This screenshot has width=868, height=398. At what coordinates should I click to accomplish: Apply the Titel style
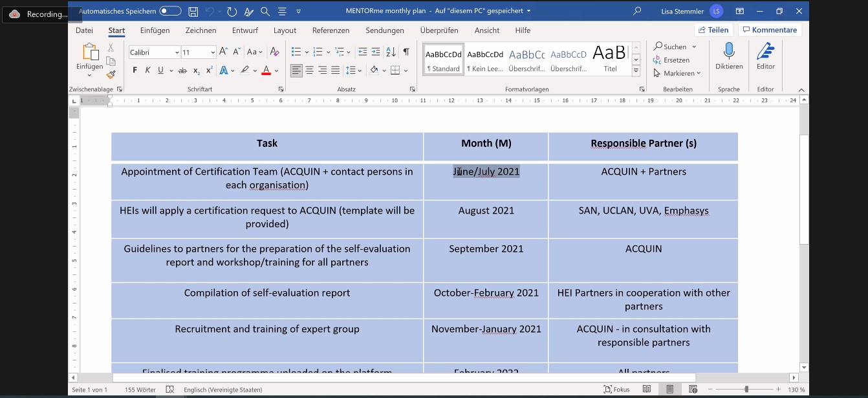pos(610,58)
